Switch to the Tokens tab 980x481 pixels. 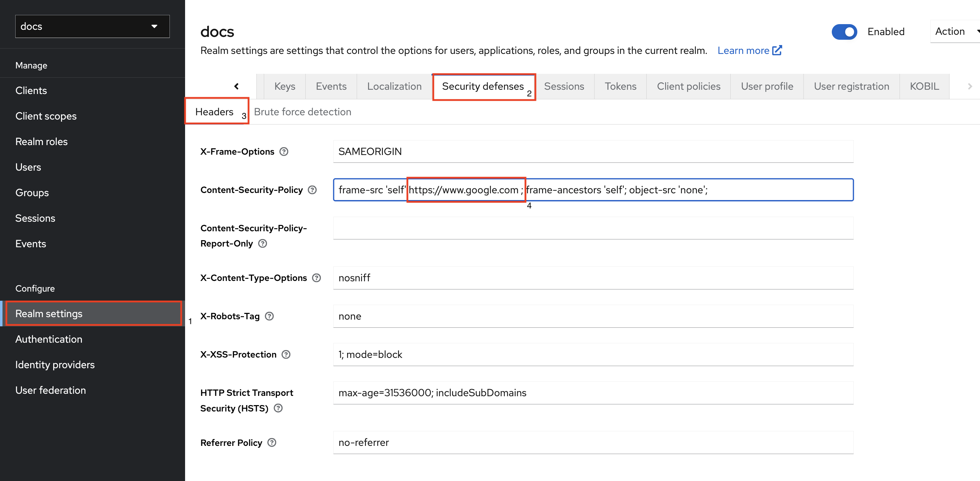pos(620,87)
